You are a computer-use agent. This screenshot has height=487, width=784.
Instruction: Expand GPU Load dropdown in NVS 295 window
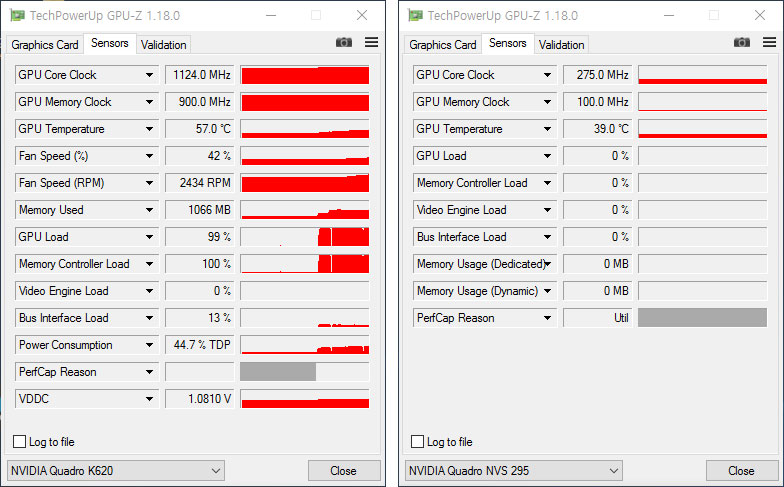(548, 156)
